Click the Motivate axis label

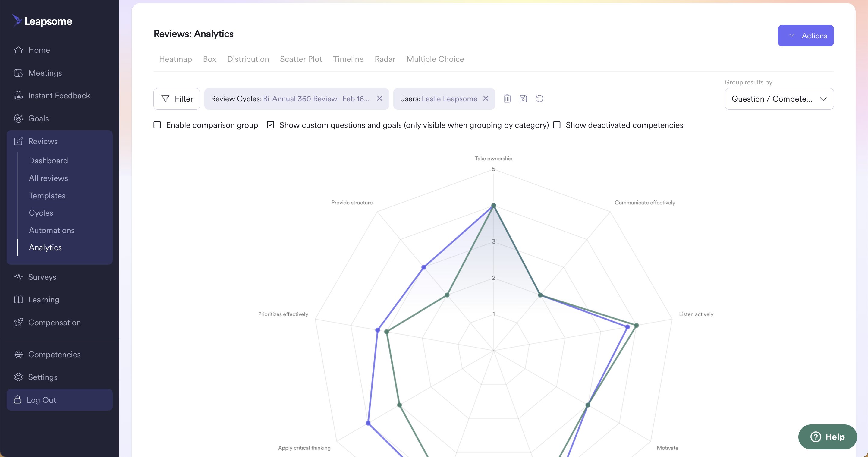coord(667,448)
